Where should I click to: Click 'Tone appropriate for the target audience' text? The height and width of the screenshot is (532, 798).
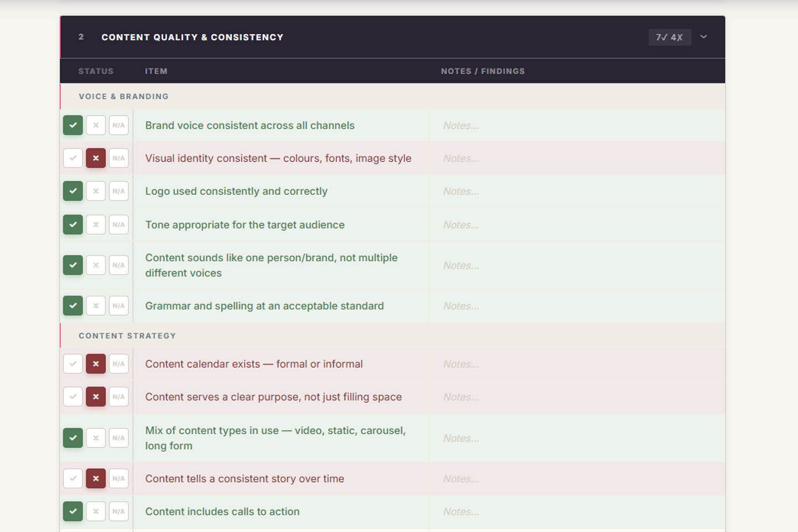(x=245, y=224)
